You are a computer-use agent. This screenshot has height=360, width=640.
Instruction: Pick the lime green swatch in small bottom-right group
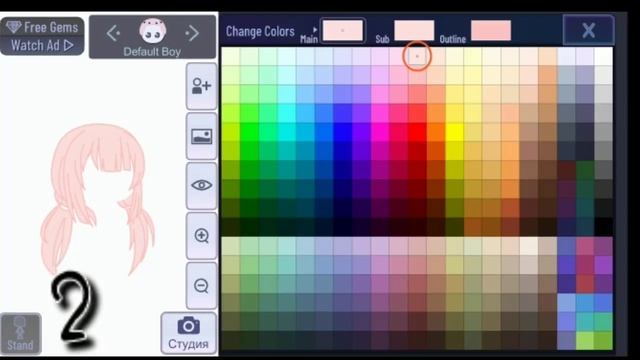click(584, 340)
